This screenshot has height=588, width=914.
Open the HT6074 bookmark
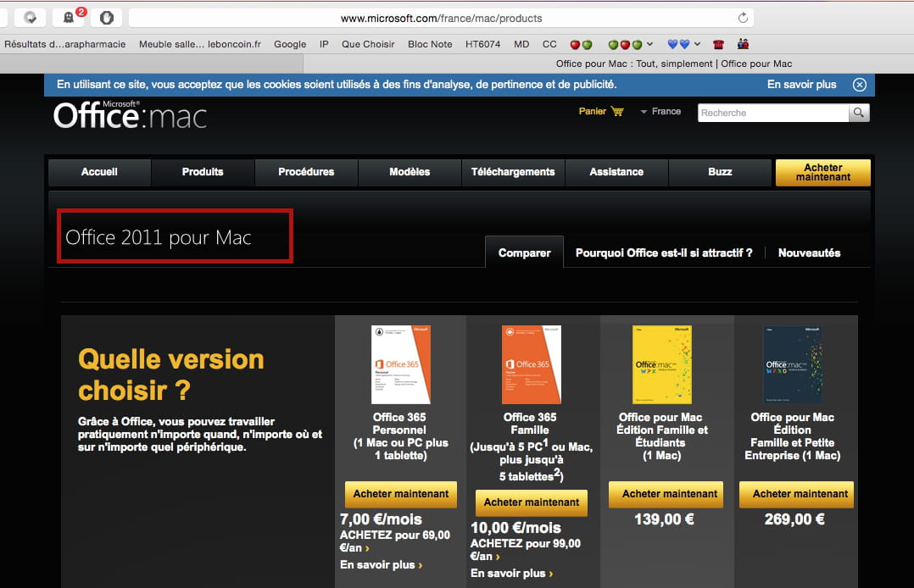click(x=482, y=44)
